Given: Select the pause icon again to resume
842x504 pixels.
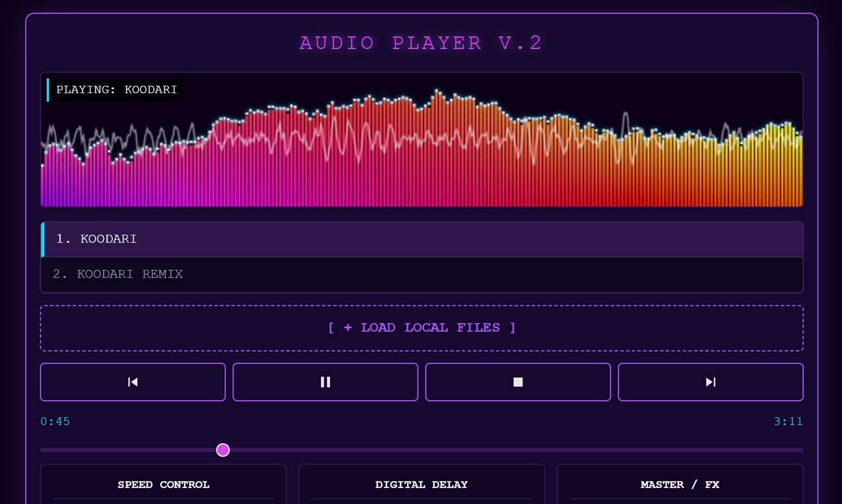Looking at the screenshot, I should [x=325, y=382].
